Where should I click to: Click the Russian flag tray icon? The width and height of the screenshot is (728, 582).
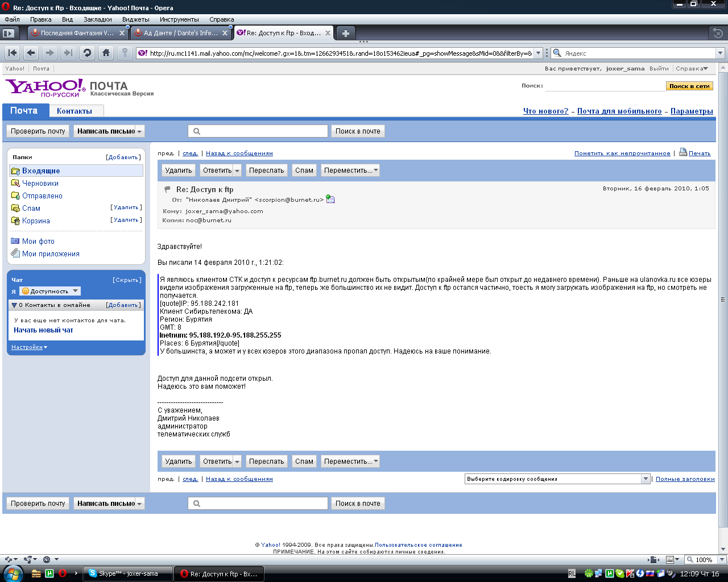pyautogui.click(x=650, y=573)
